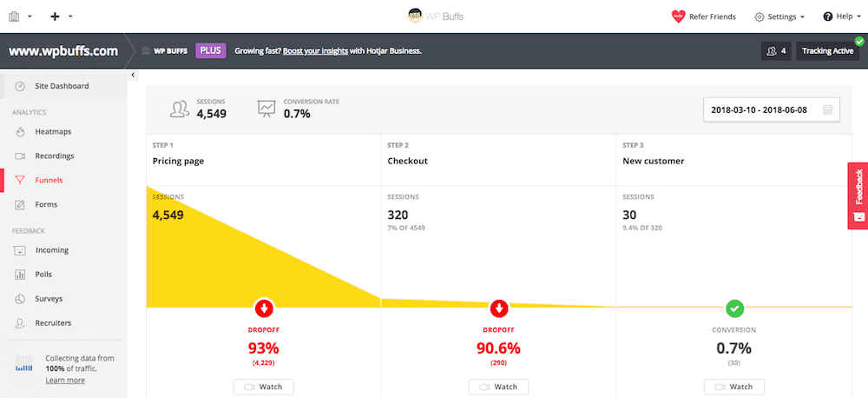Open the plus add-new dropdown
868x398 pixels.
(62, 17)
